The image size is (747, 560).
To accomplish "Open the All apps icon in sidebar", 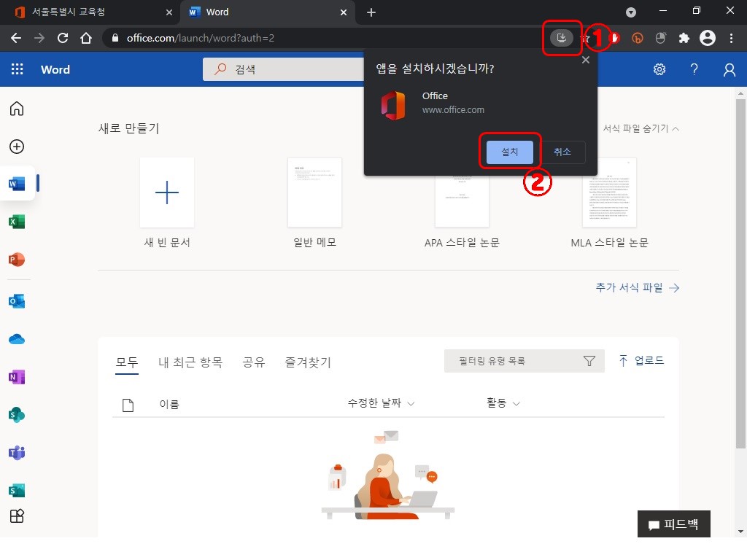I will coord(17,516).
